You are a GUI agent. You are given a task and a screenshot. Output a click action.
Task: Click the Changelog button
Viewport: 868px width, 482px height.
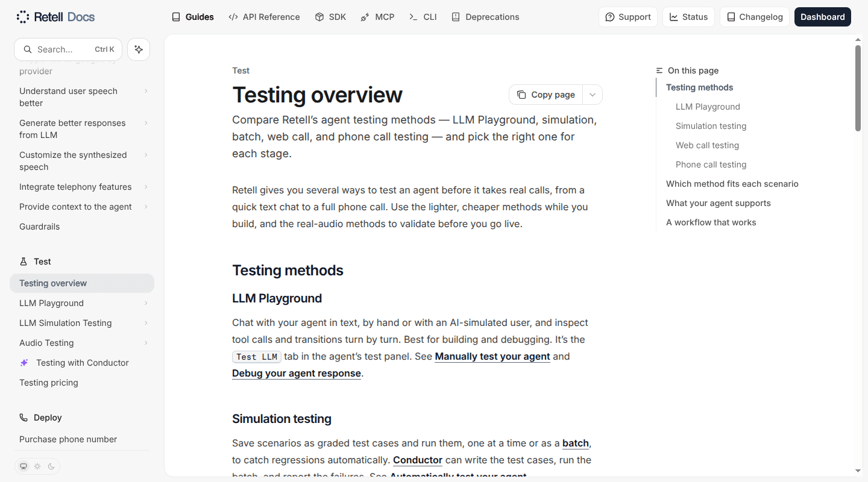click(x=755, y=17)
